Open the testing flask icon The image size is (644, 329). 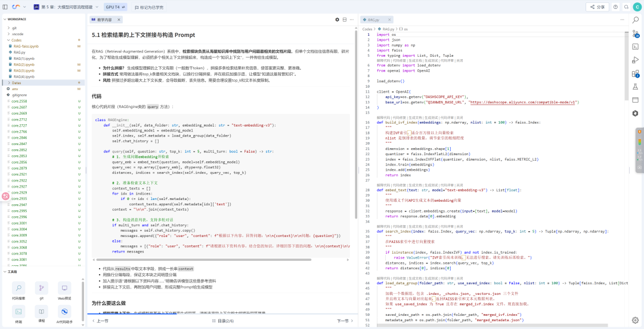[x=635, y=87]
